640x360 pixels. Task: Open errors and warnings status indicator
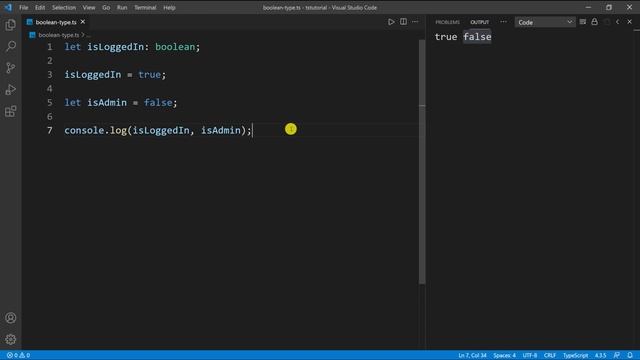point(18,356)
